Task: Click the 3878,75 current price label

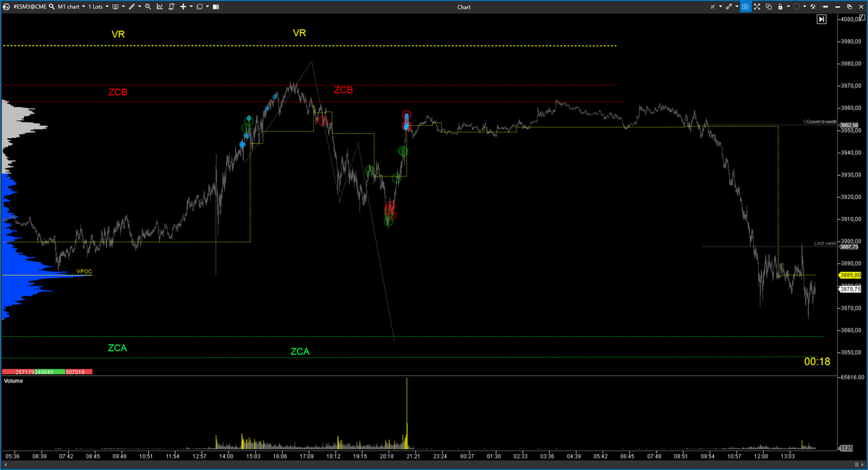Action: point(850,289)
